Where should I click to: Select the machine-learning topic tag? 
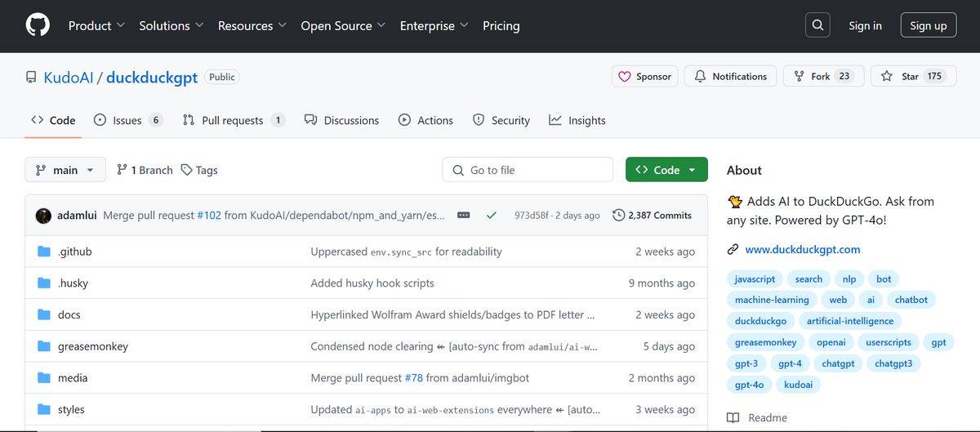(x=772, y=300)
